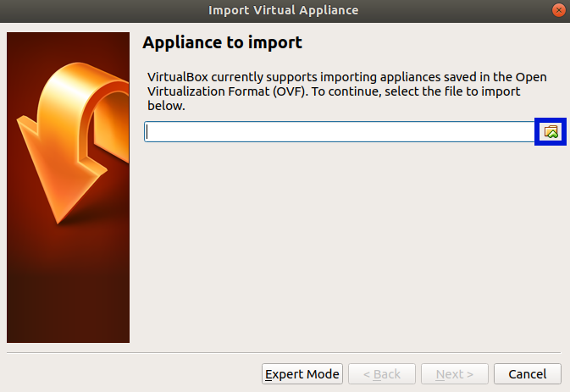Click the dark red banner panel on left

pos(68,187)
